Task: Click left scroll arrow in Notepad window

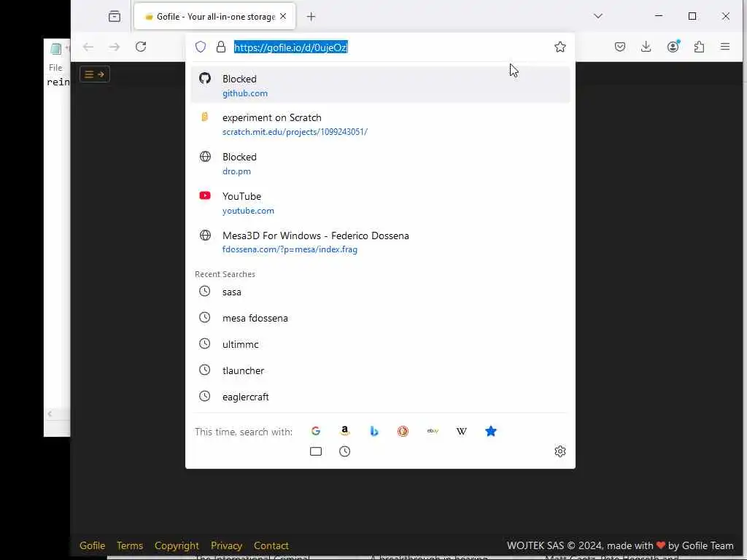Action: (50, 414)
